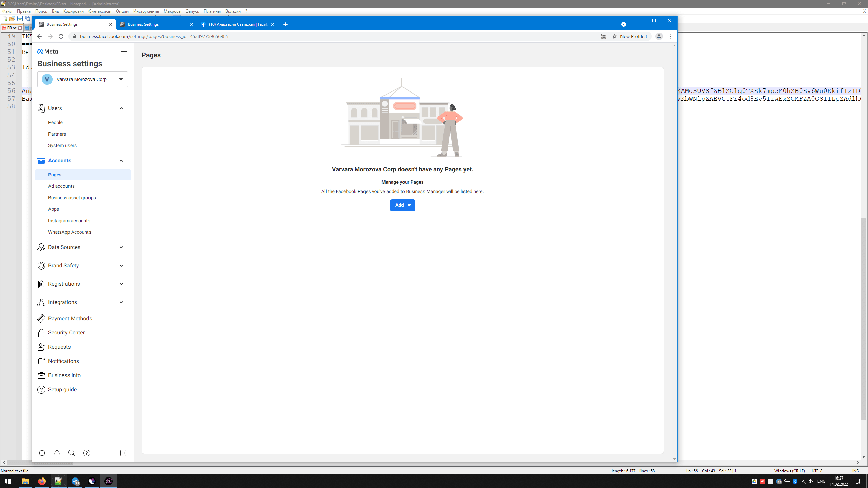Open settings gear in sidebar footer

tap(42, 453)
